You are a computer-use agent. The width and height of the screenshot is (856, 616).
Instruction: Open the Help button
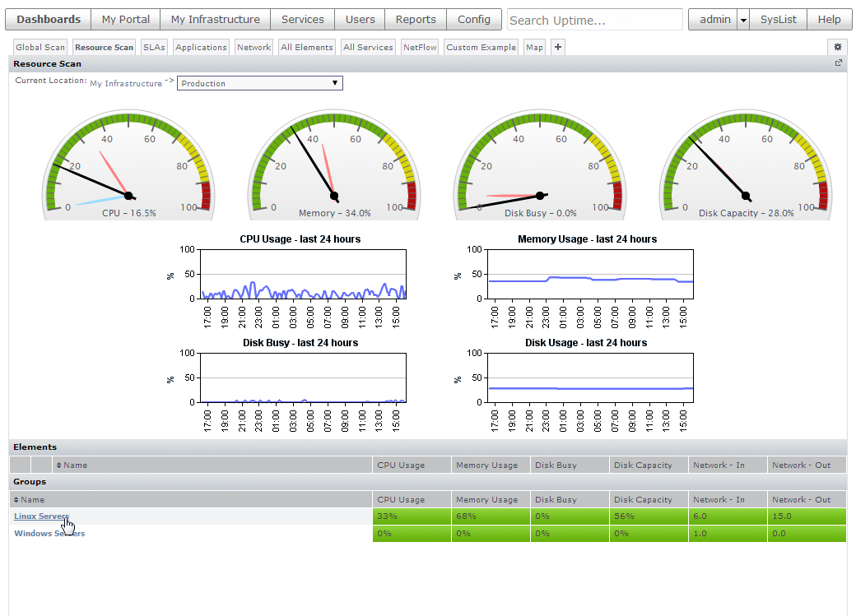tap(829, 20)
